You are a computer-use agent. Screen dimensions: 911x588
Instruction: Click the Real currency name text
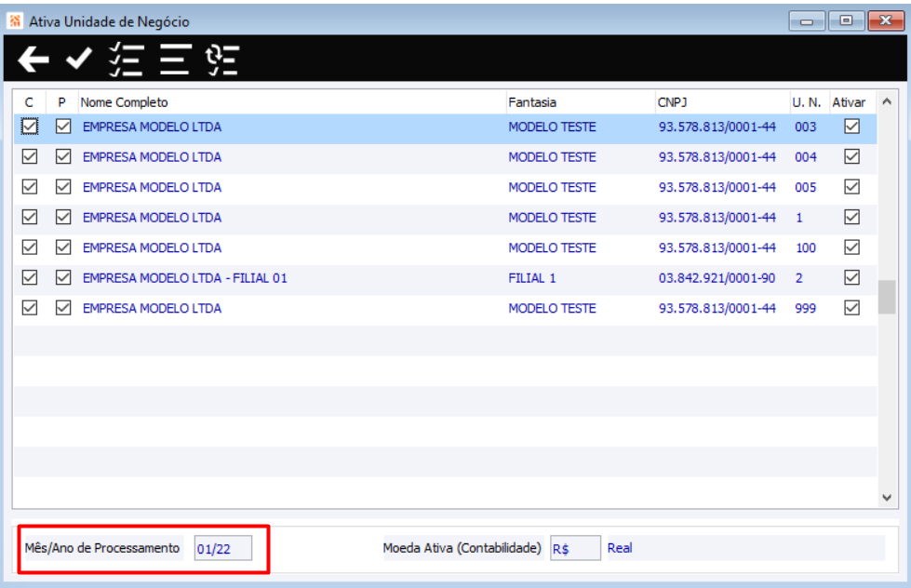click(620, 548)
